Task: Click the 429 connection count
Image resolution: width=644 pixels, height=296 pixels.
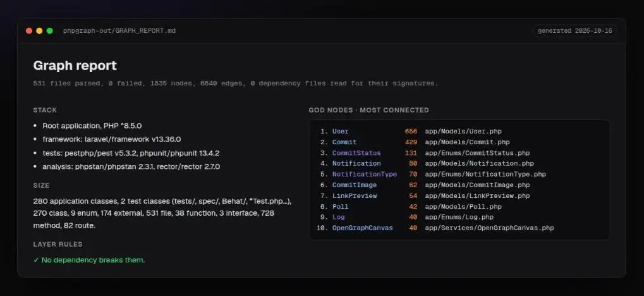Action: 411,142
